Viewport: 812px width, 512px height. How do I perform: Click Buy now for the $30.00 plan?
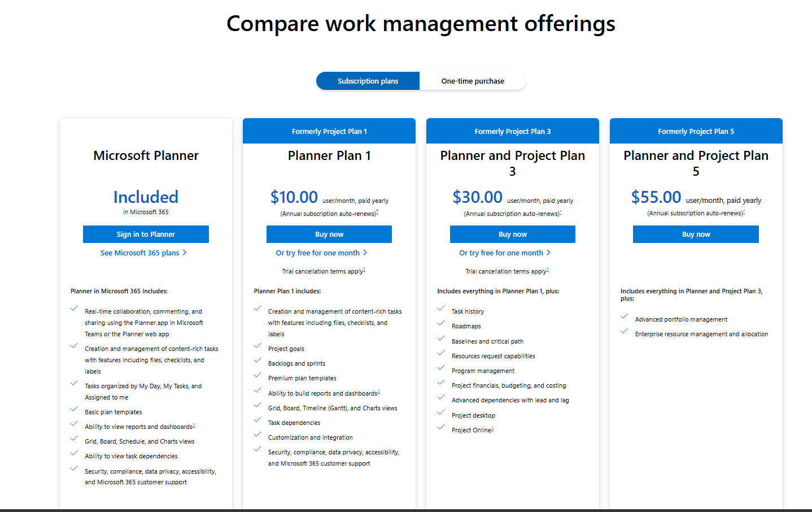[513, 234]
